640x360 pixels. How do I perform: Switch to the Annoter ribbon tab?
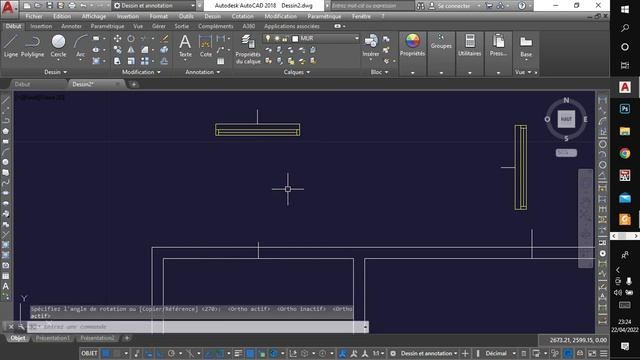(x=71, y=26)
